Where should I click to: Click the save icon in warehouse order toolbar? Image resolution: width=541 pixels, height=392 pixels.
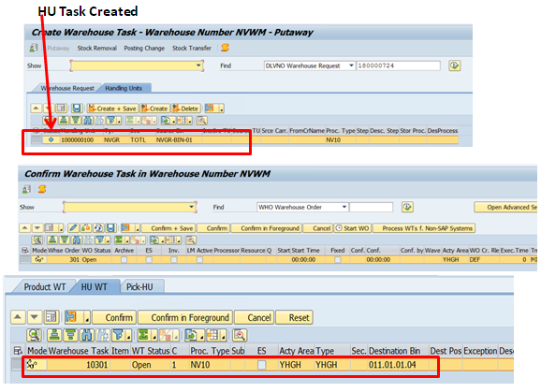[x=110, y=228]
